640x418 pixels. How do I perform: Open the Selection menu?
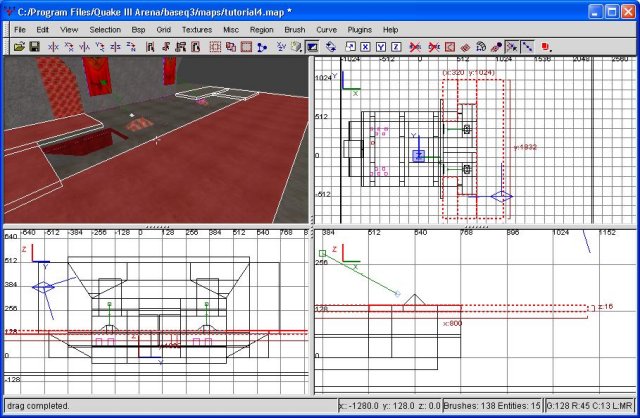(105, 30)
